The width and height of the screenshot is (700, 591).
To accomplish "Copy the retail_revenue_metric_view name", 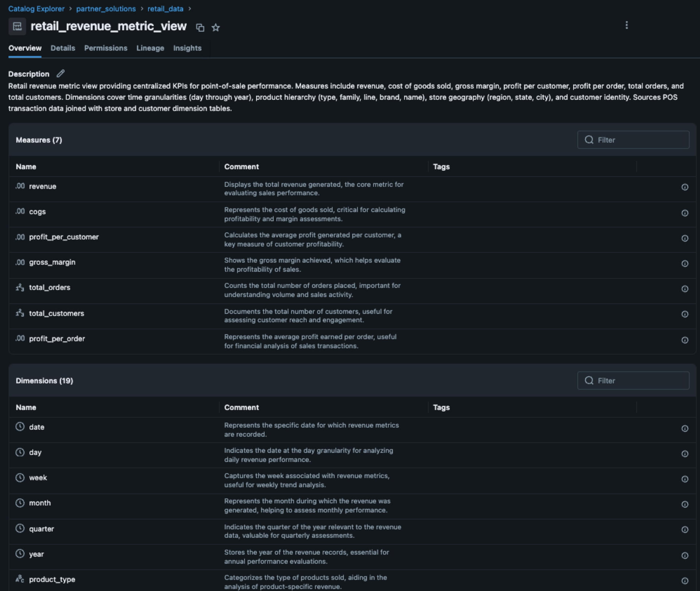I will pos(200,28).
